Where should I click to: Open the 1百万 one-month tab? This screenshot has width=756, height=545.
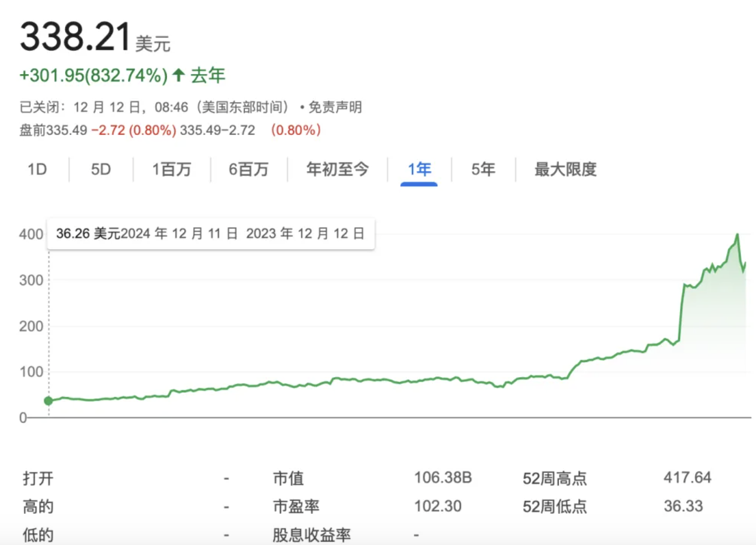[172, 169]
